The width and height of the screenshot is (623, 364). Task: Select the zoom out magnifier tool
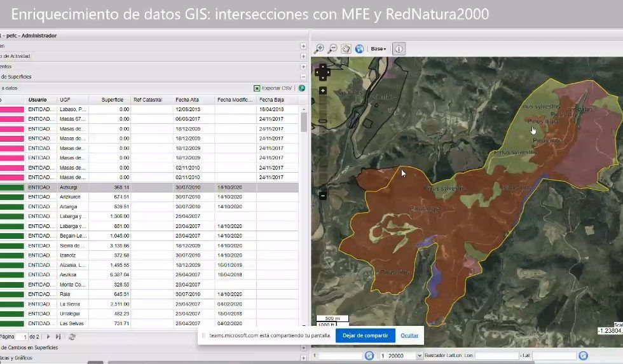[x=332, y=49]
